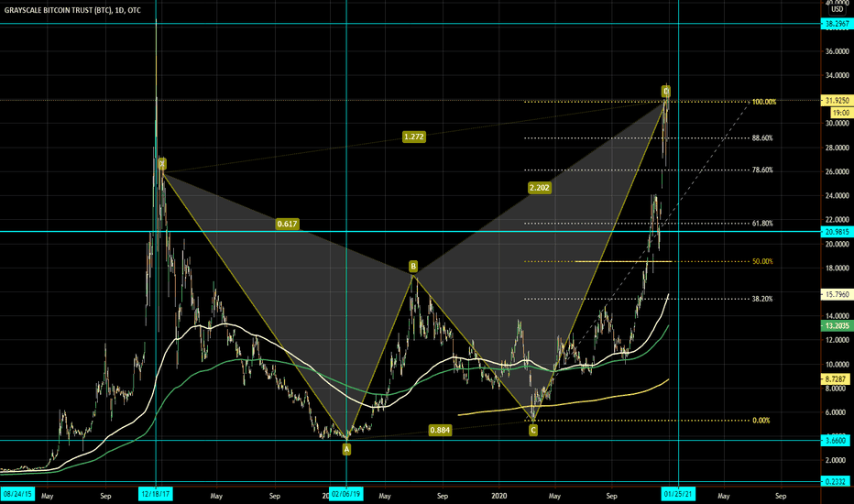Select pattern point C label
This screenshot has width=854, height=504.
(533, 431)
